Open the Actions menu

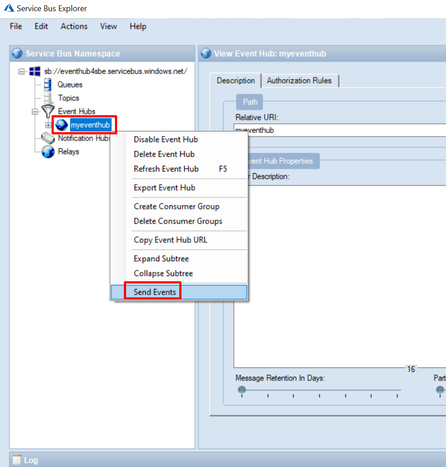[74, 26]
